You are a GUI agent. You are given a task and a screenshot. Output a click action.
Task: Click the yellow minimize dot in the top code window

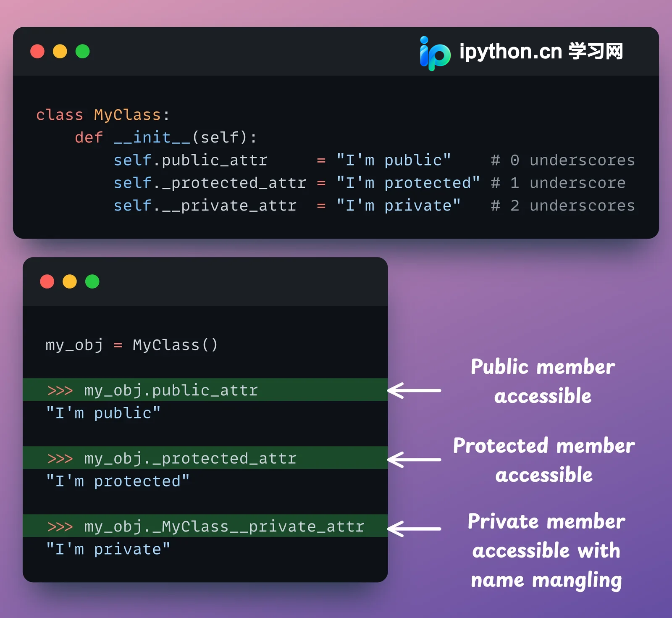60,51
